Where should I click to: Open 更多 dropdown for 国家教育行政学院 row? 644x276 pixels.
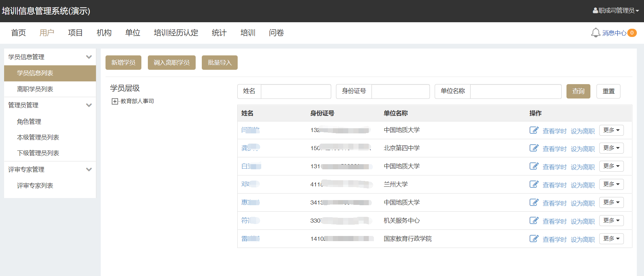tap(612, 239)
